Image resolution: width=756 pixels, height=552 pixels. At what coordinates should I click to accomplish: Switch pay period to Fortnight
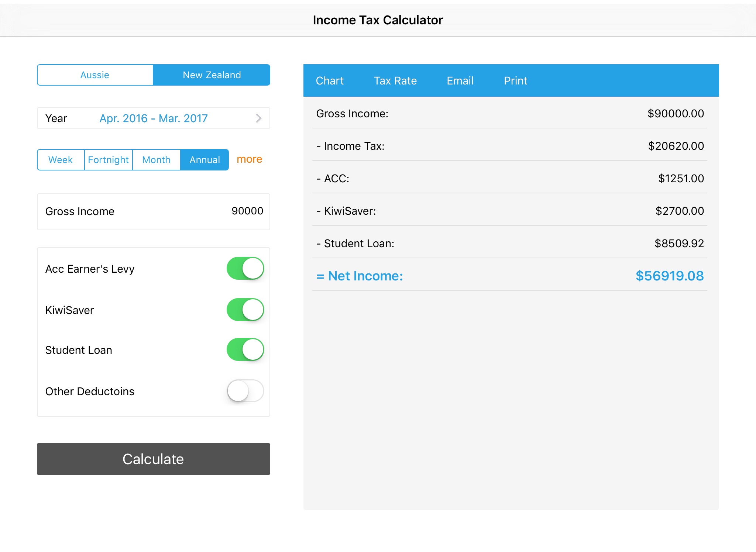(108, 160)
